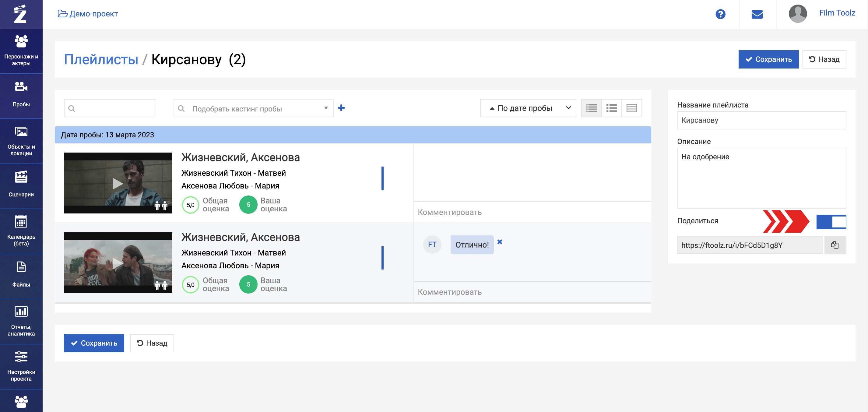The image size is (868, 412).
Task: Click people icons on second video thumbnail
Action: (161, 285)
